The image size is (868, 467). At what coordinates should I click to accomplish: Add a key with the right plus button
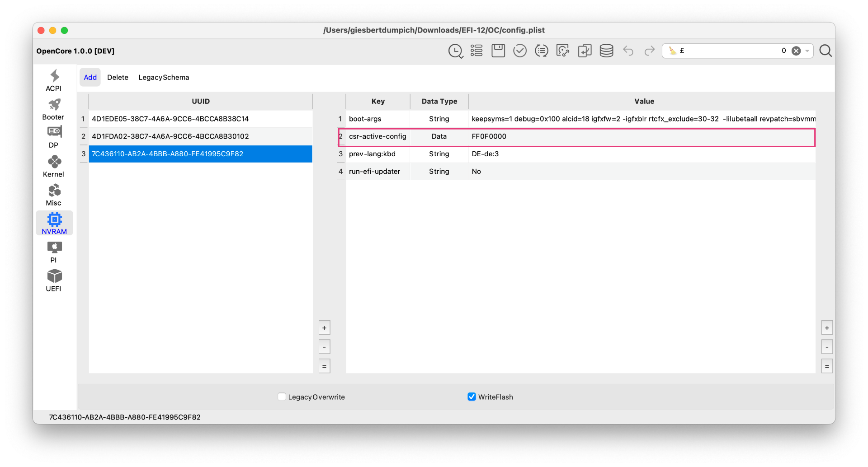pyautogui.click(x=827, y=328)
